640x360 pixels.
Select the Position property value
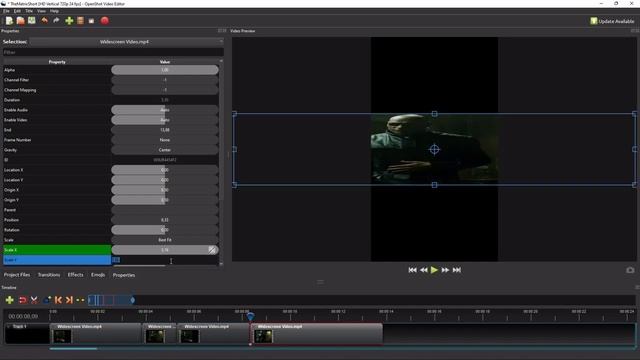tap(164, 220)
